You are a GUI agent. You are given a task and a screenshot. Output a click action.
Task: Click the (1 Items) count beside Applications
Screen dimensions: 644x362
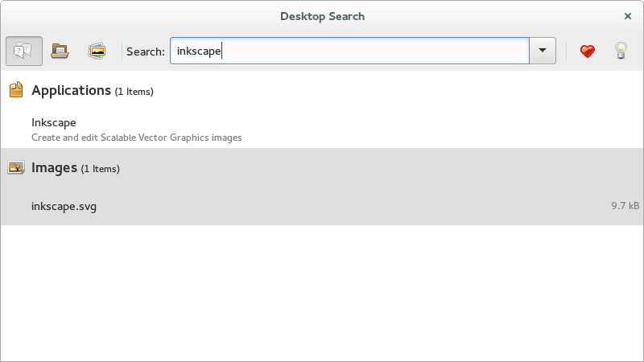[x=134, y=92]
